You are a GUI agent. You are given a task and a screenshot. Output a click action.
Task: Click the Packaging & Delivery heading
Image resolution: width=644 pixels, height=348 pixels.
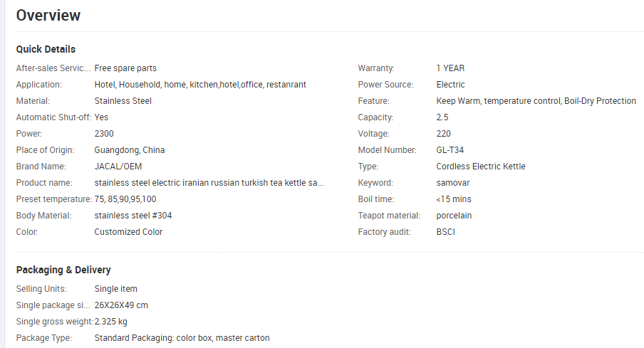click(63, 270)
